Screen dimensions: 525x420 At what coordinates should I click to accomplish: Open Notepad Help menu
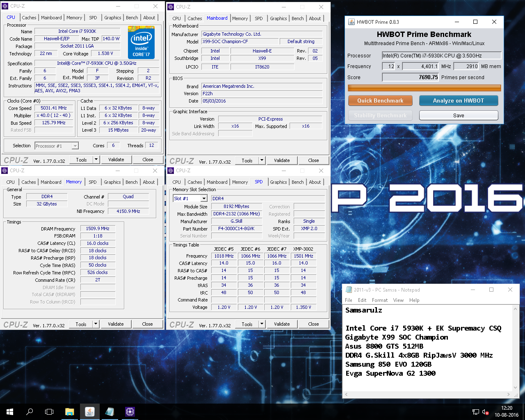tap(414, 300)
